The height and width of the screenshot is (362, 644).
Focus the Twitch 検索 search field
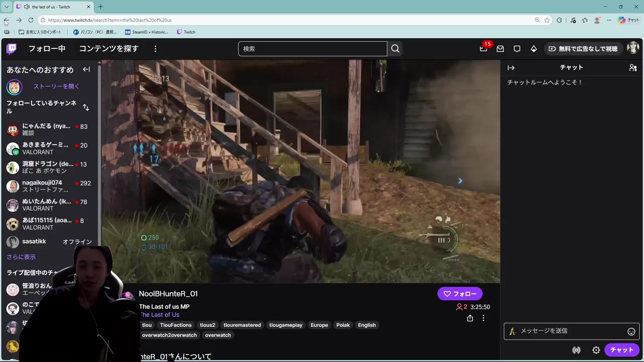coord(312,49)
